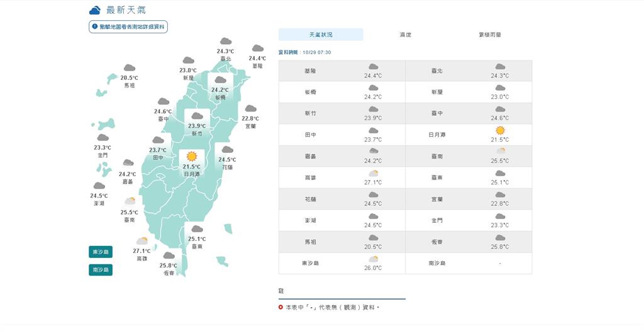
Task: Click the cloud icon above 恆春 on map
Action: pyautogui.click(x=169, y=255)
